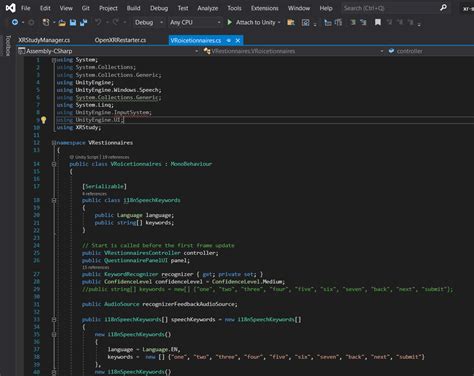Click the search magnifier icon in the title bar

443,7
